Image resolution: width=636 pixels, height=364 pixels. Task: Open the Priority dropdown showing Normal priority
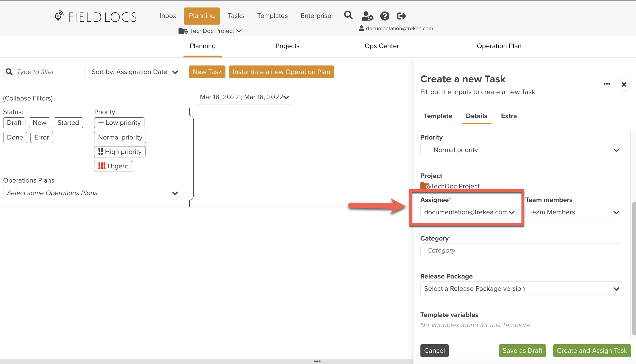(522, 150)
